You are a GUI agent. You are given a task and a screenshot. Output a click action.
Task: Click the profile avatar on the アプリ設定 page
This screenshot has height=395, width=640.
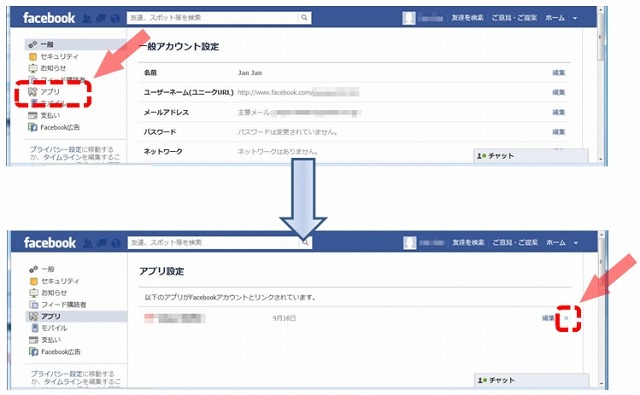(x=409, y=243)
